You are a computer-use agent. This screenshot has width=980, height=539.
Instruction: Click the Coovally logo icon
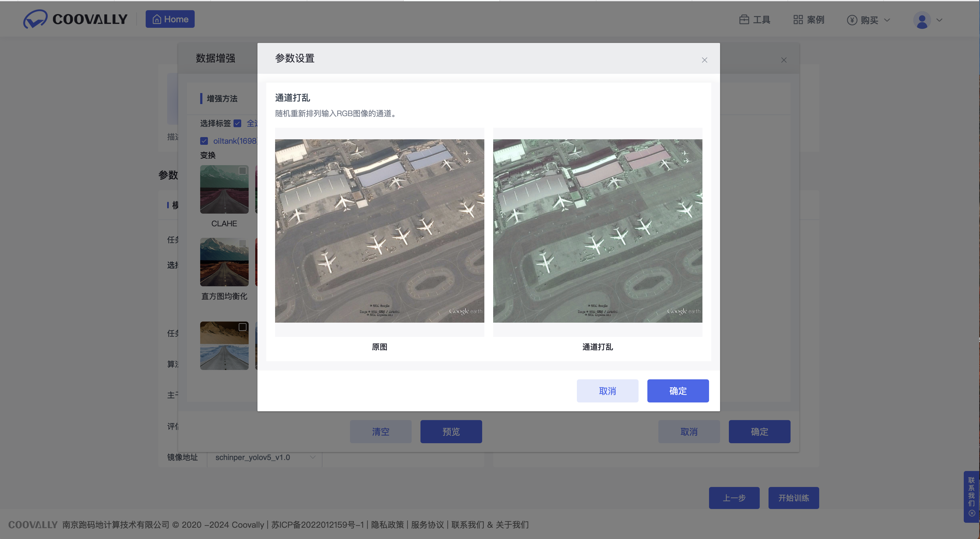coord(35,19)
